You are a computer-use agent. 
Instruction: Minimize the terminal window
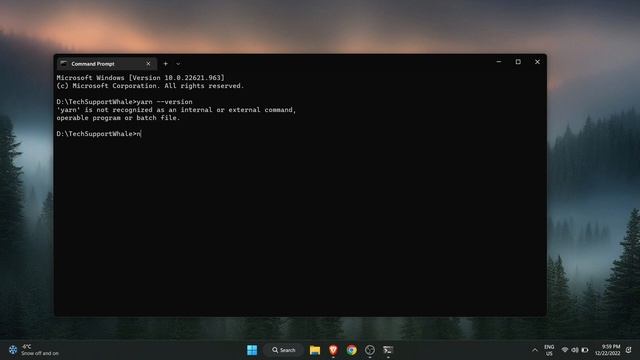pyautogui.click(x=499, y=62)
